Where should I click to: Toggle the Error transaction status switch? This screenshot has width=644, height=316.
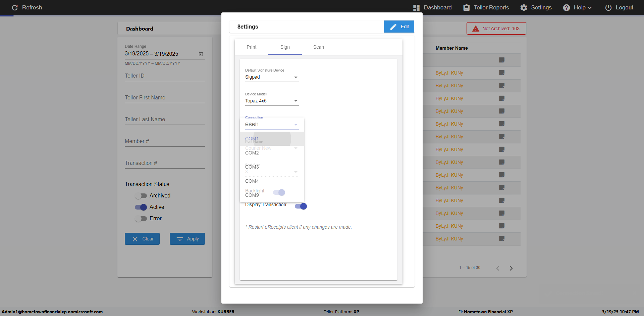(x=141, y=219)
